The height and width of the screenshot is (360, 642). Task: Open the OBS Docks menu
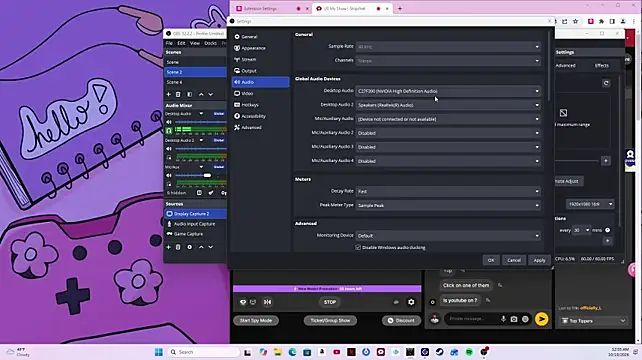[x=210, y=43]
